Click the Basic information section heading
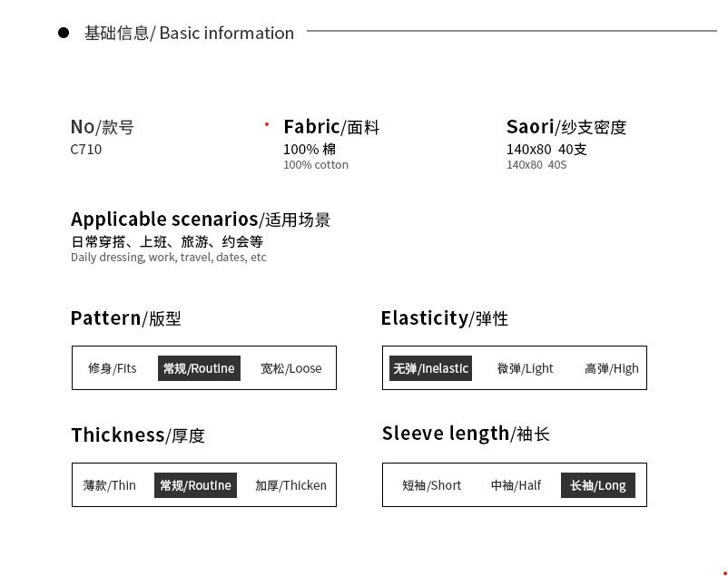 pyautogui.click(x=189, y=33)
